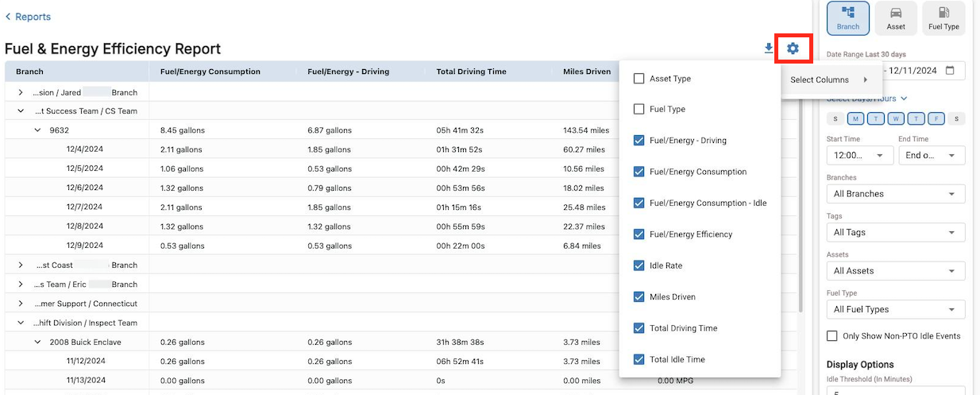
Task: Open the report settings gear icon
Action: pyautogui.click(x=793, y=48)
